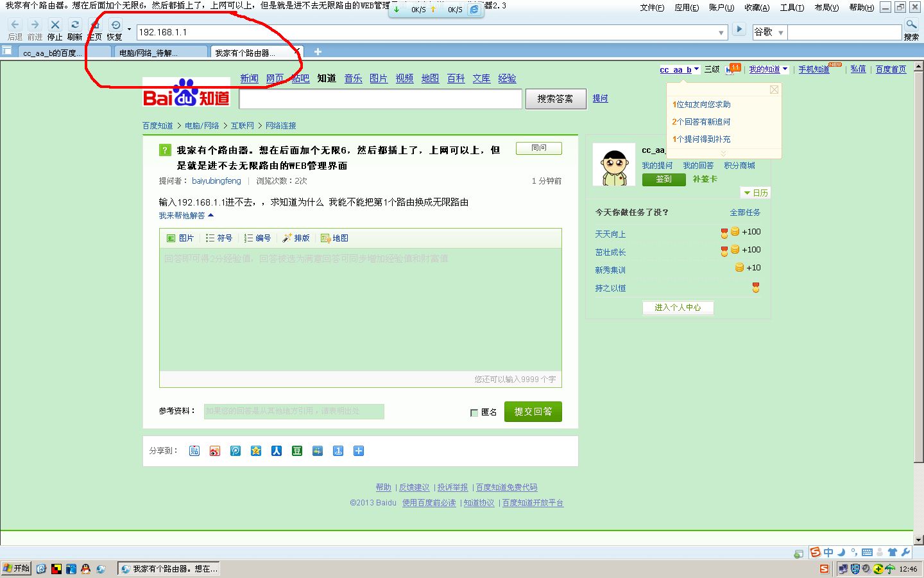Click the Baidu 知道 logo

[186, 94]
